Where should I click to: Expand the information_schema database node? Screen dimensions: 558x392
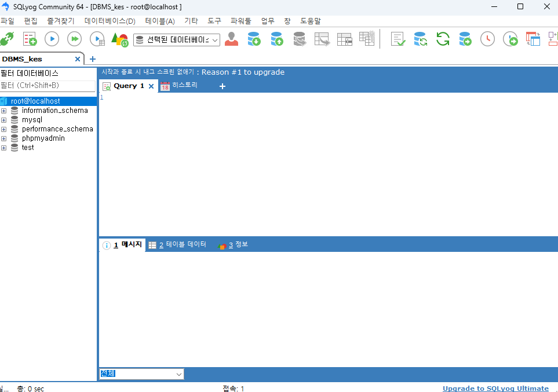pyautogui.click(x=4, y=111)
